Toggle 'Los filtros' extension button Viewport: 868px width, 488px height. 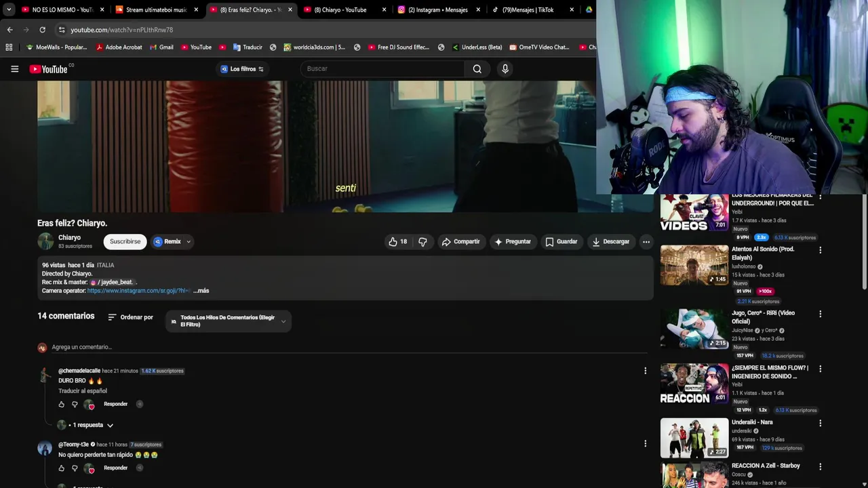[242, 68]
